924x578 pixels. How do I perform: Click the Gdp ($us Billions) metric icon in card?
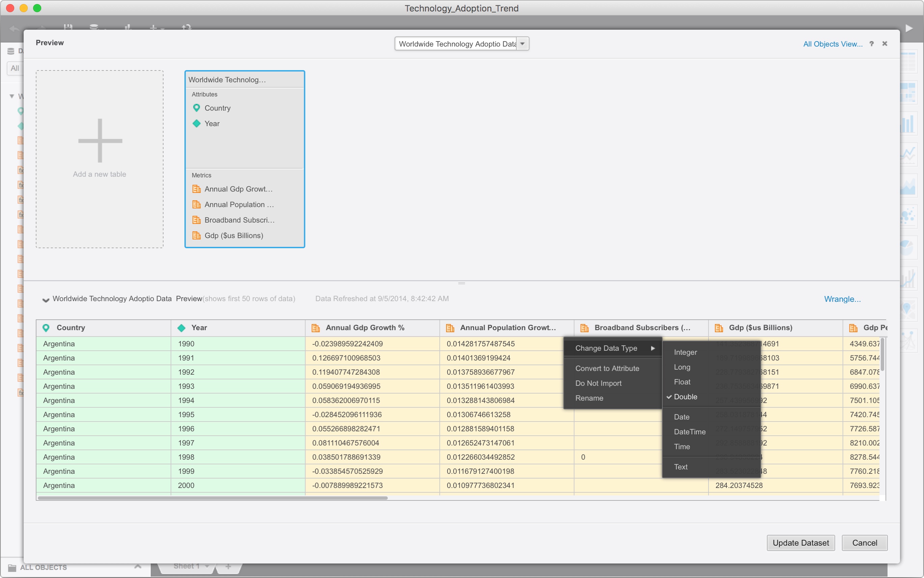(x=197, y=235)
